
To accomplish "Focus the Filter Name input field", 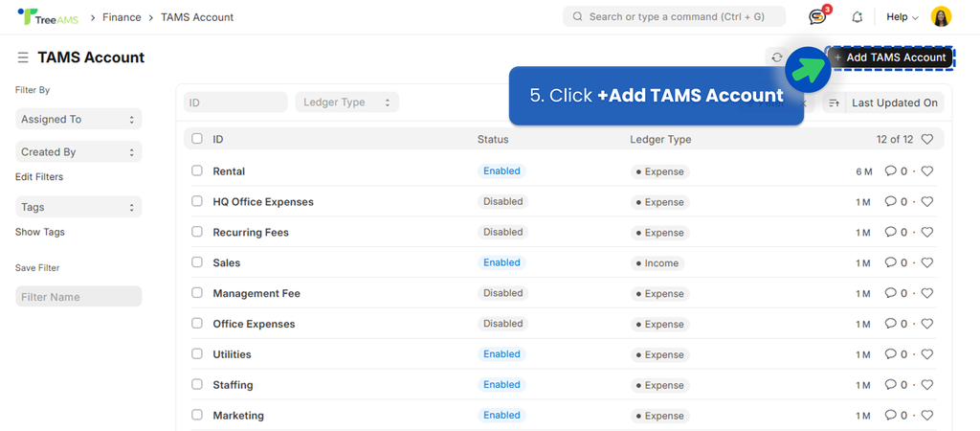I will click(78, 297).
